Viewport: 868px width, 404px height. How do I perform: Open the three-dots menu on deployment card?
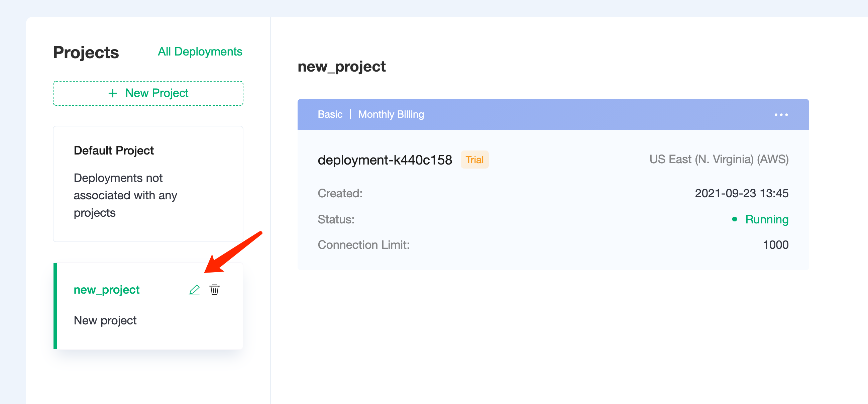click(781, 115)
